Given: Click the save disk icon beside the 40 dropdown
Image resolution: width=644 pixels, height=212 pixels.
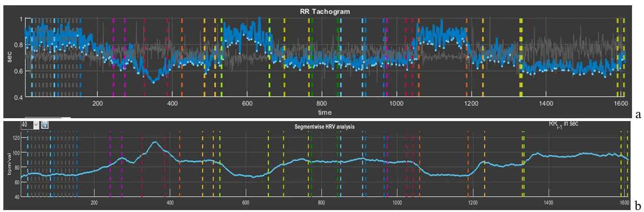Looking at the screenshot, I should (x=45, y=125).
